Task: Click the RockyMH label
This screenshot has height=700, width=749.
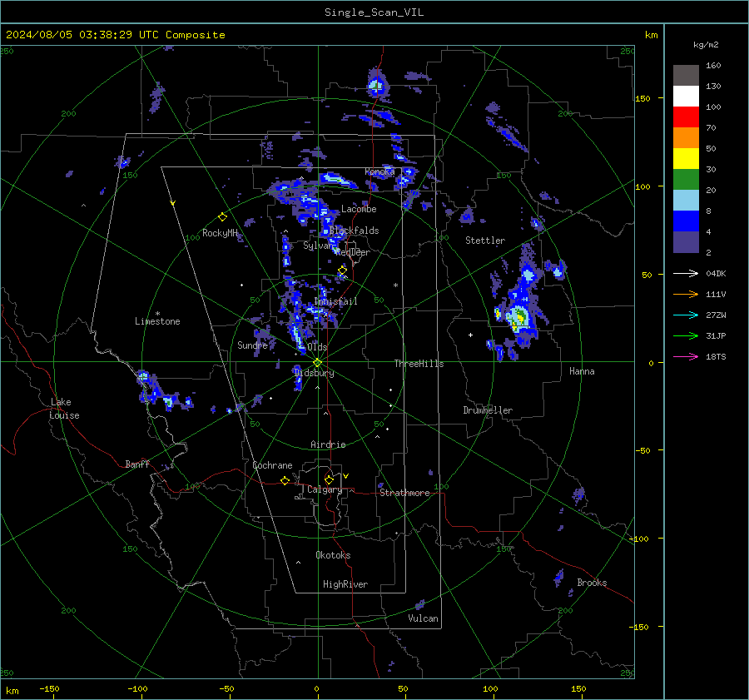Action: [220, 233]
